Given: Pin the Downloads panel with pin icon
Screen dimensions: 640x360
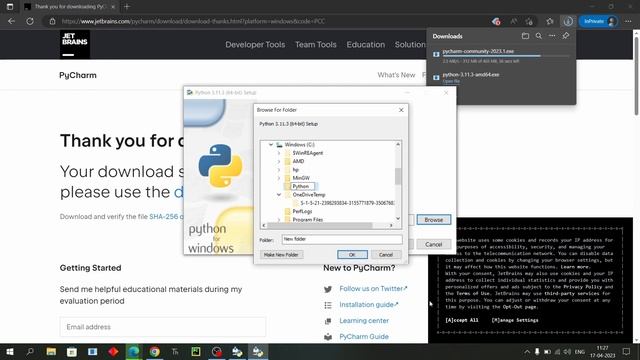Looking at the screenshot, I should (566, 36).
